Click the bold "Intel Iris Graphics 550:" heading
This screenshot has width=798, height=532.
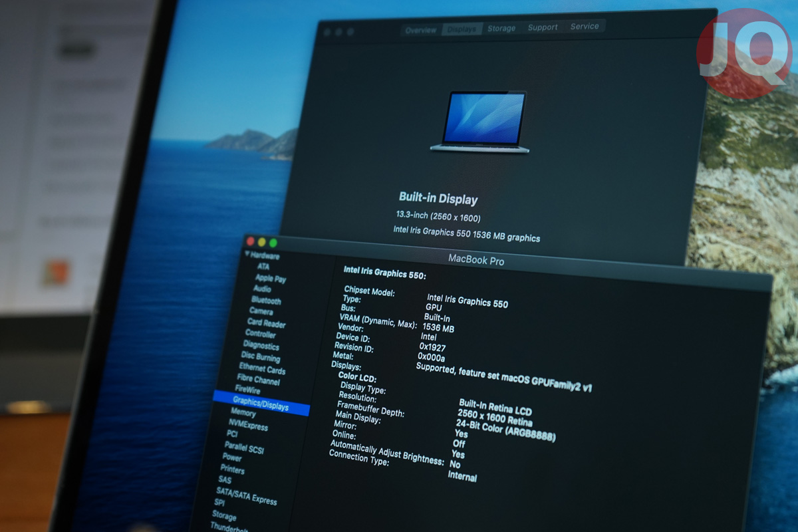pos(385,273)
